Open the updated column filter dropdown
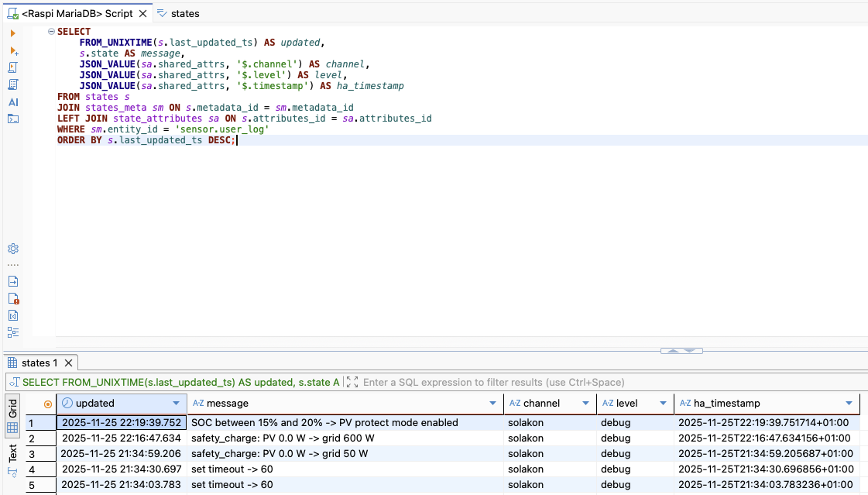The image size is (868, 495). pos(177,404)
